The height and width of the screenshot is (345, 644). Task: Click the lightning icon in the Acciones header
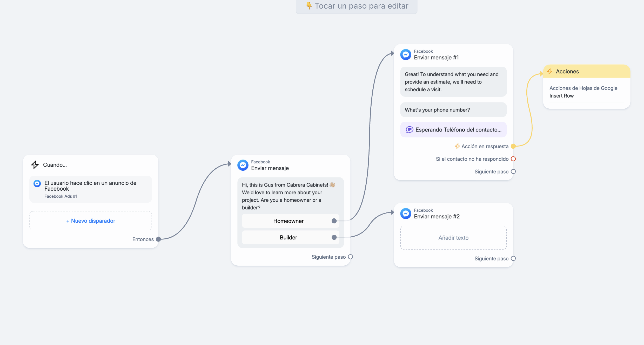[550, 71]
